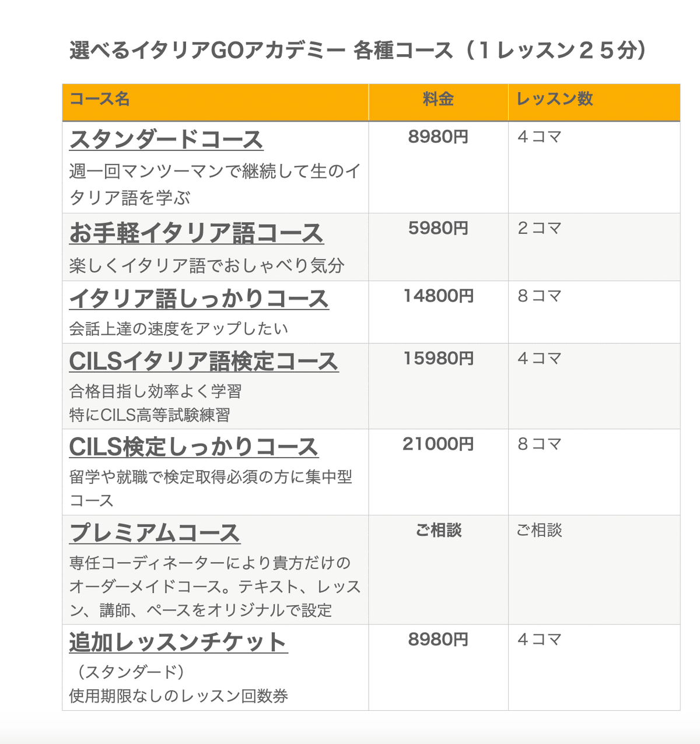Click the 楽しくイタリア語でおしゃべり気分 description
Viewport: 700px width, 744px height.
pos(206,266)
